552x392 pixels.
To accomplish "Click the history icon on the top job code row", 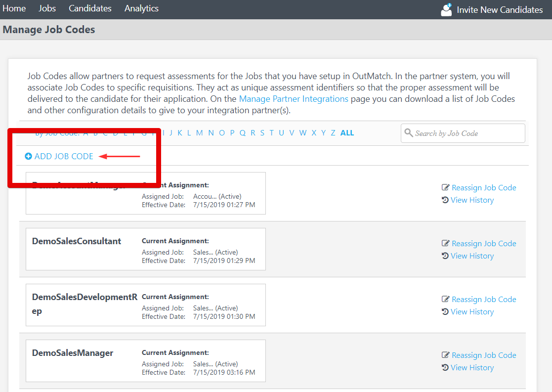I will pyautogui.click(x=445, y=200).
